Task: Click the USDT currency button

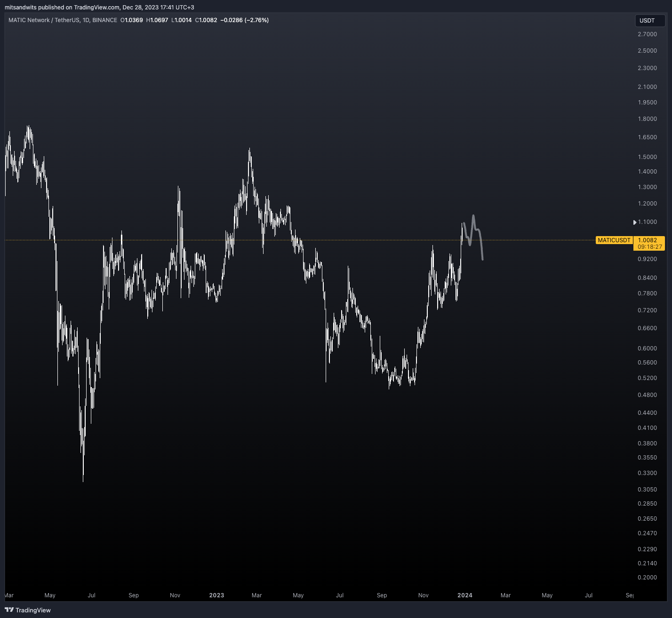Action: point(649,21)
